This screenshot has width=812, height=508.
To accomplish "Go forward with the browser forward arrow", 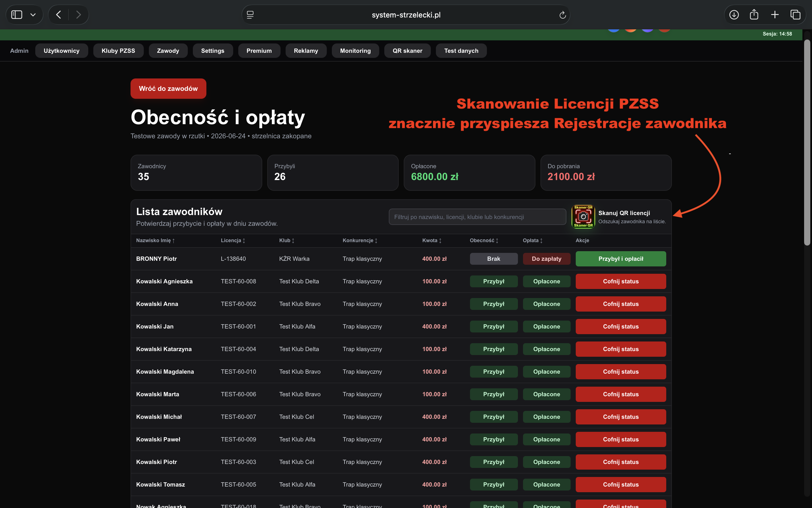I will tap(78, 14).
